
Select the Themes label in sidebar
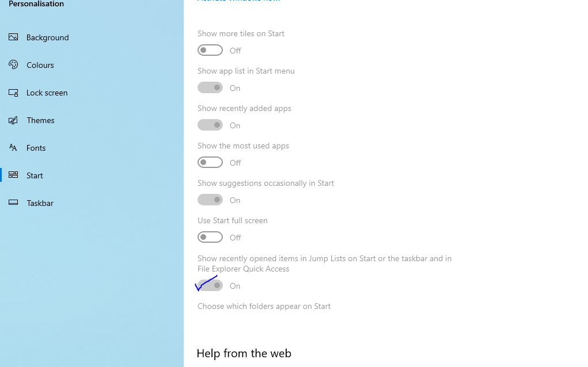[x=40, y=120]
